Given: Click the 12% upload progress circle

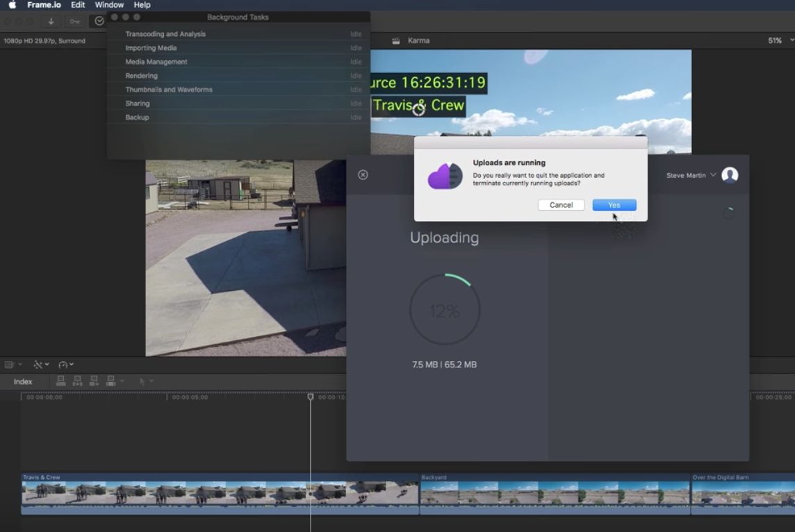Looking at the screenshot, I should [x=445, y=310].
